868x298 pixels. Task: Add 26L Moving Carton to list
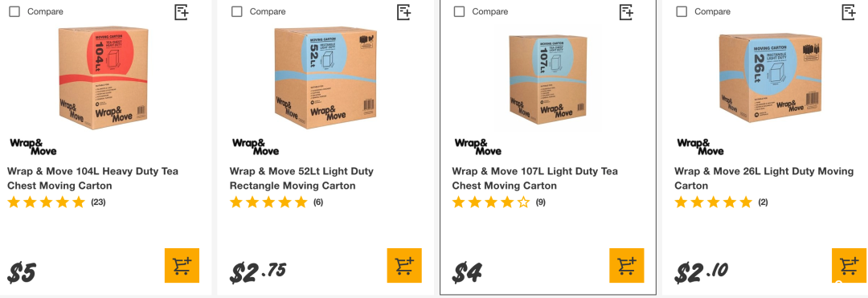tap(850, 11)
